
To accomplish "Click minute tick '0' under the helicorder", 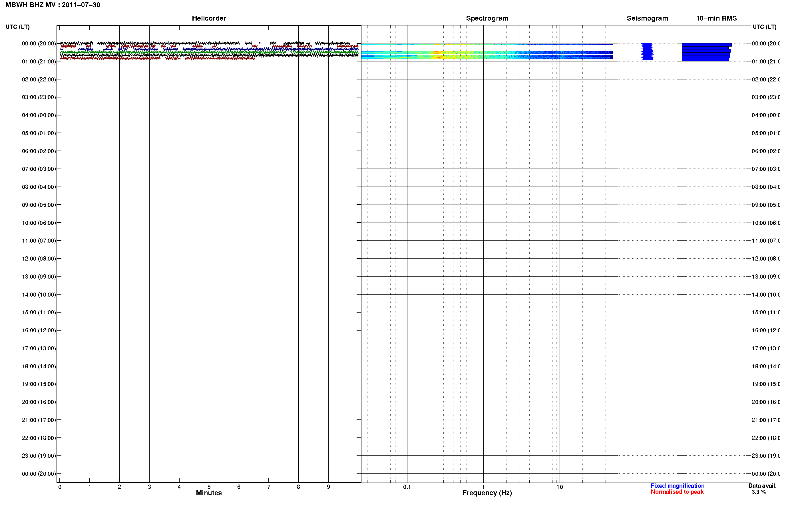I will (60, 487).
